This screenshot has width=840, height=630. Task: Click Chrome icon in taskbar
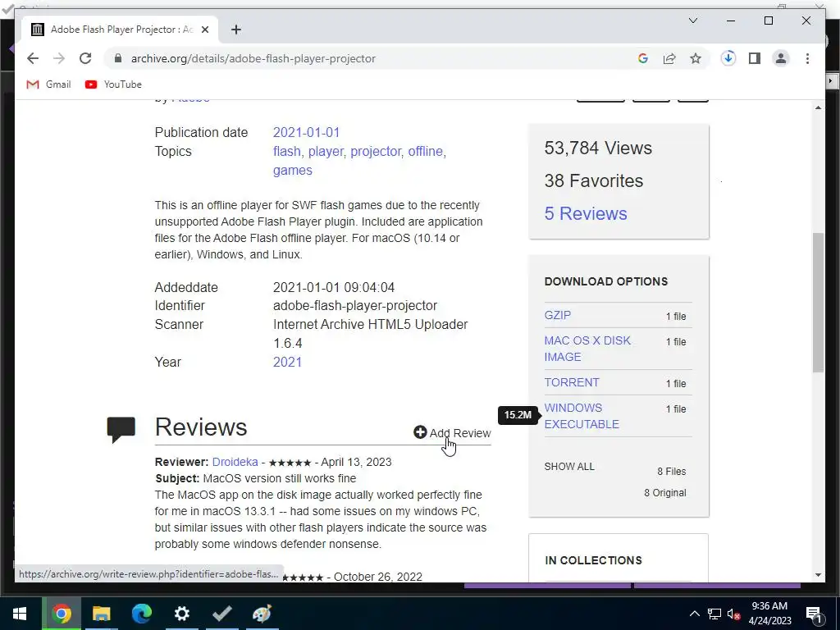61,614
